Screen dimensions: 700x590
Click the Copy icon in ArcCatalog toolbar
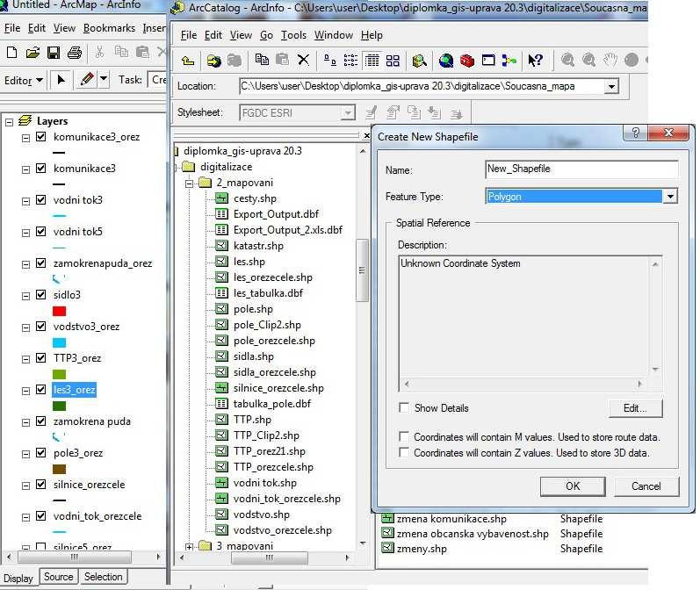click(x=262, y=60)
